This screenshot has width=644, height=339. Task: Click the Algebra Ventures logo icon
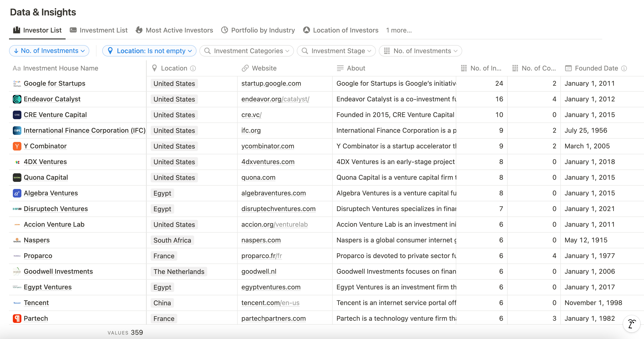coord(17,193)
